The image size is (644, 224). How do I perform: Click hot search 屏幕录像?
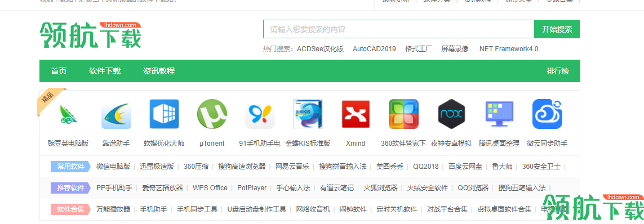(455, 49)
